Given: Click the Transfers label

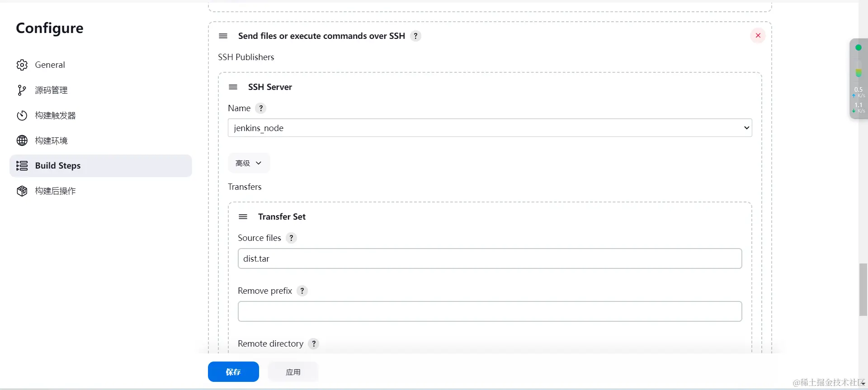Looking at the screenshot, I should point(245,187).
